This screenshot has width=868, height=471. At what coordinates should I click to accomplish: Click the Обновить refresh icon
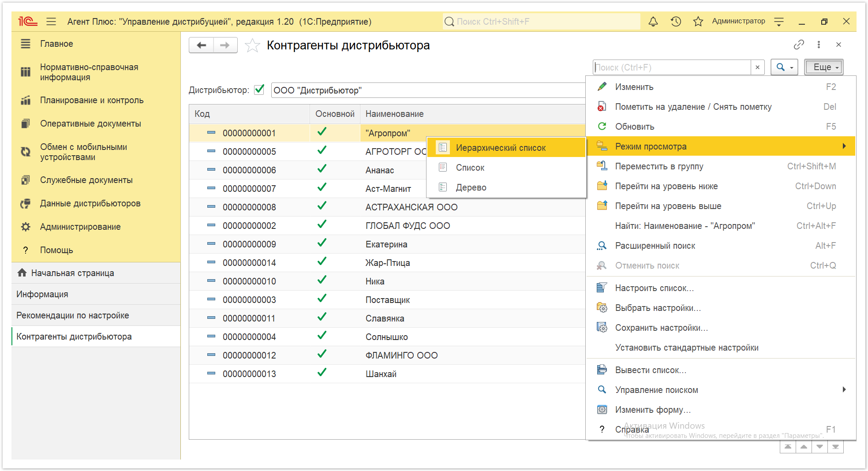pos(602,126)
